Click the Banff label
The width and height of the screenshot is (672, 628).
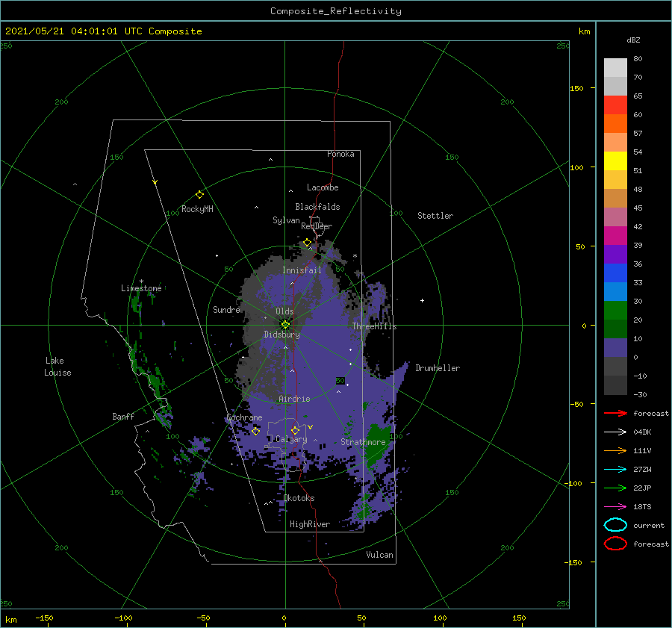pos(123,416)
